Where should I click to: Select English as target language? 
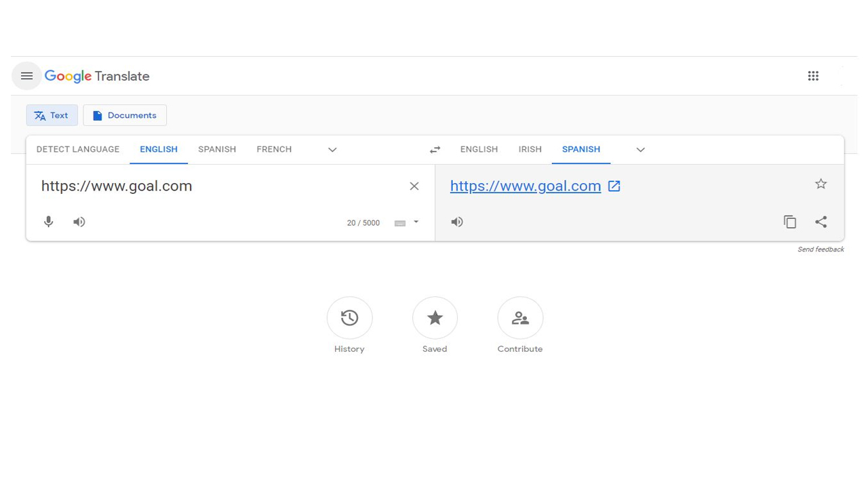(479, 150)
